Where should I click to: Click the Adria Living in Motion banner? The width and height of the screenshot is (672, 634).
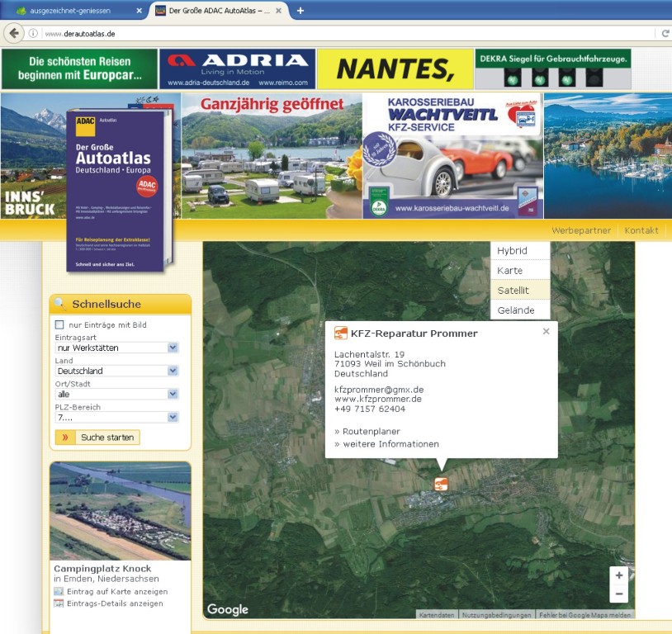[x=238, y=69]
